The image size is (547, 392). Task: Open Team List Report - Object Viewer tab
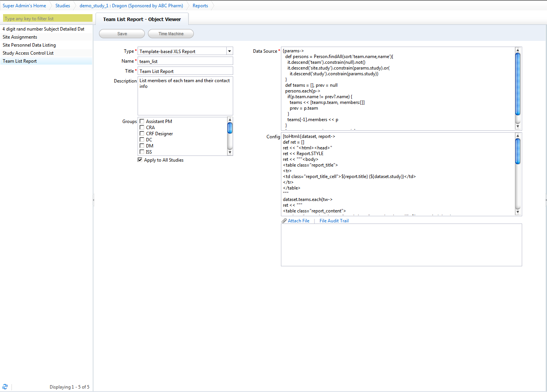142,19
